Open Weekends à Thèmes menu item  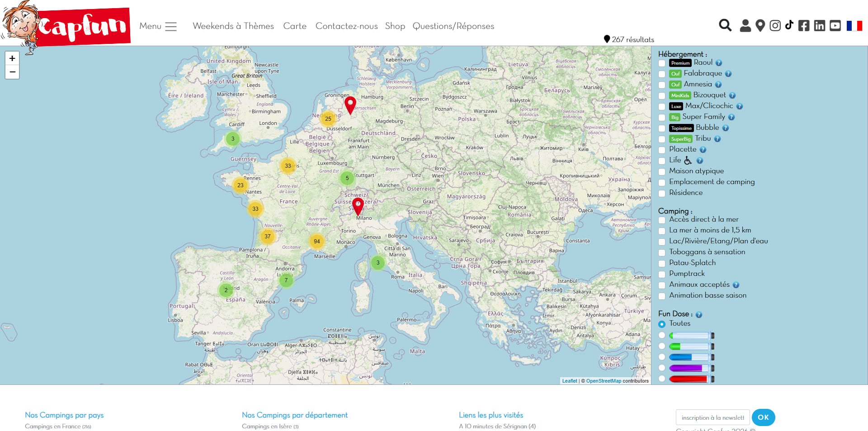tap(233, 26)
